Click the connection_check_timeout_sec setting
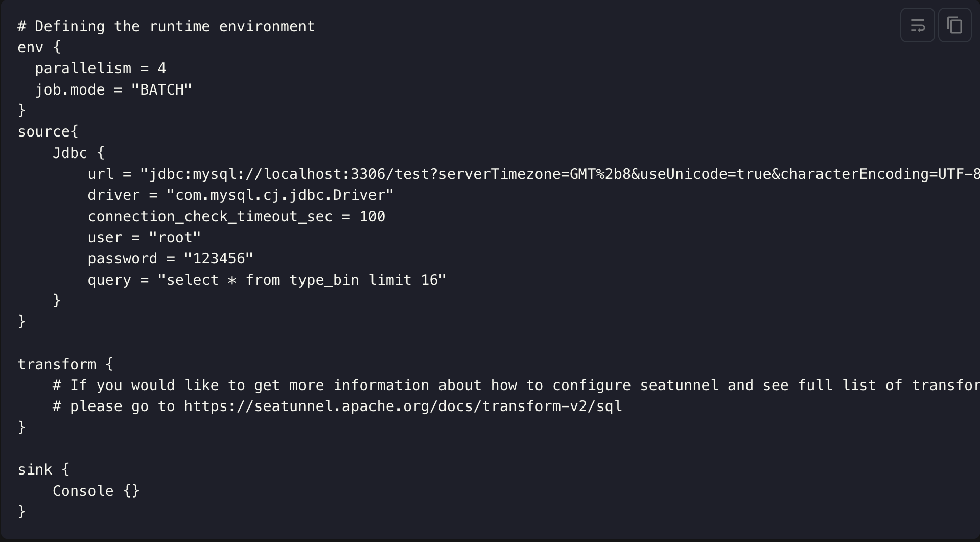The width and height of the screenshot is (980, 542). click(x=237, y=217)
